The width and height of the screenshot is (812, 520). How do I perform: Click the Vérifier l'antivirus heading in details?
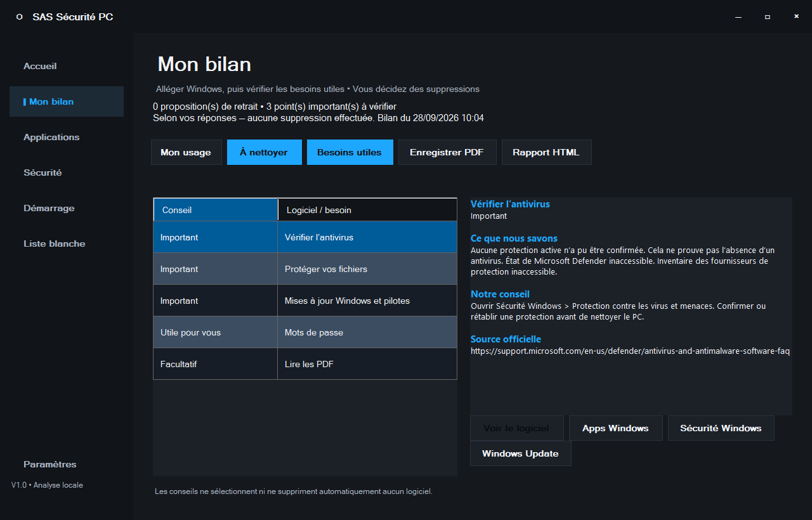coord(510,204)
